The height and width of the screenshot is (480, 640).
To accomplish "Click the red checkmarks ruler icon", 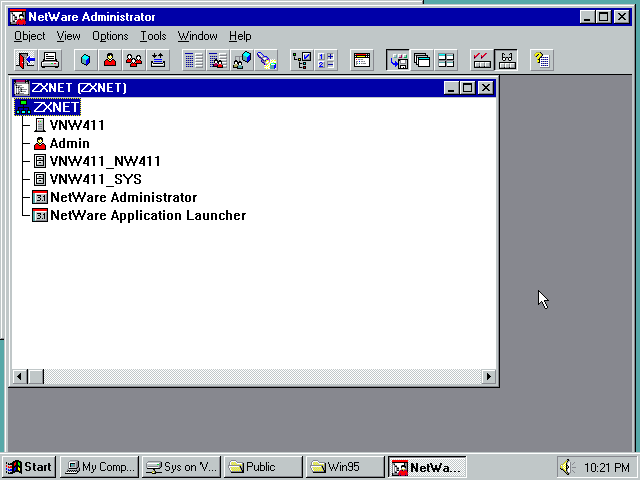I will coord(482,60).
